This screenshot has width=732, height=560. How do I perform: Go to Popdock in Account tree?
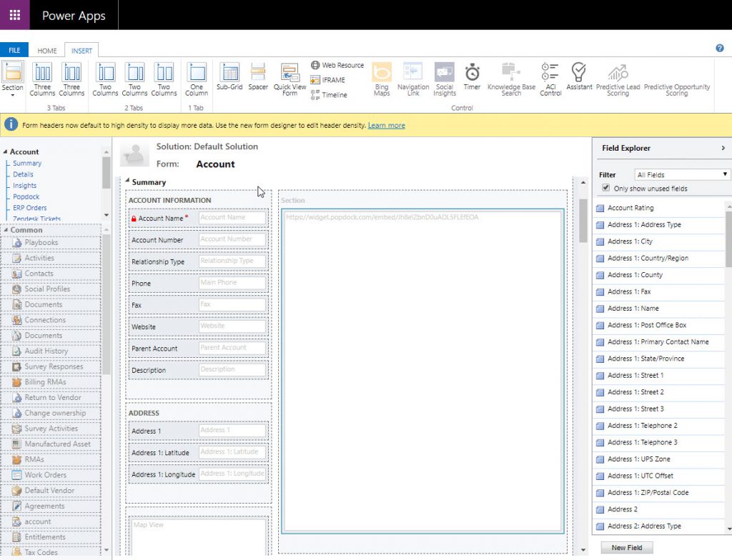[26, 197]
